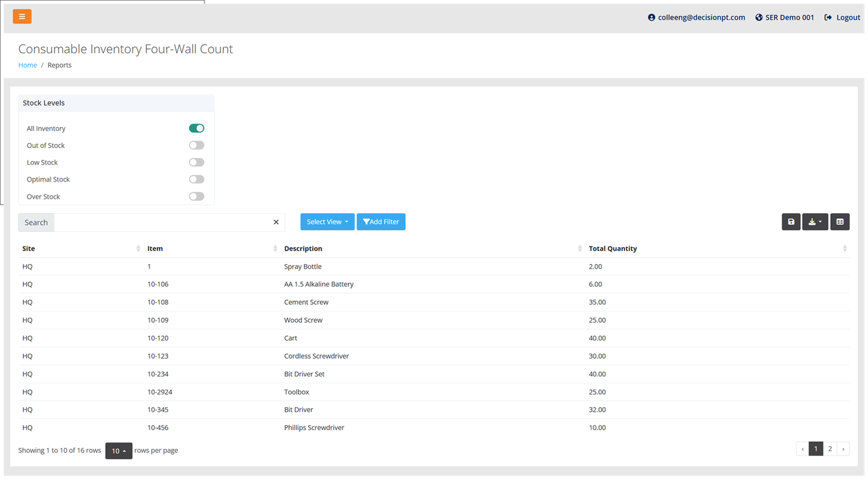Log out using the Logout link
Image resolution: width=868 pixels, height=479 pixels.
[x=842, y=17]
